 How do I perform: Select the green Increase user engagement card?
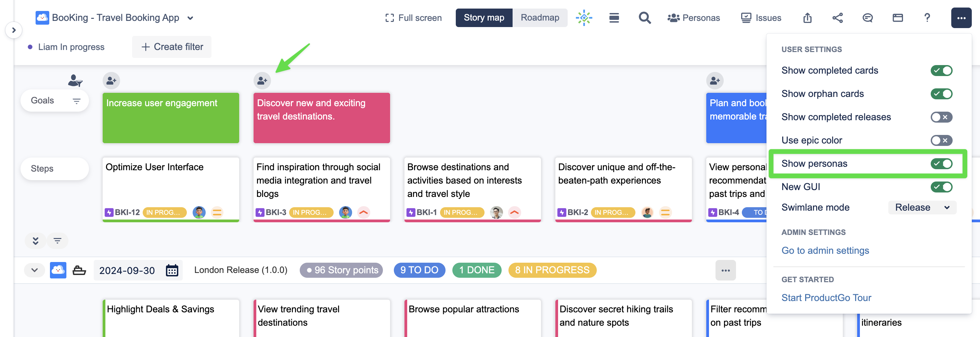[170, 118]
